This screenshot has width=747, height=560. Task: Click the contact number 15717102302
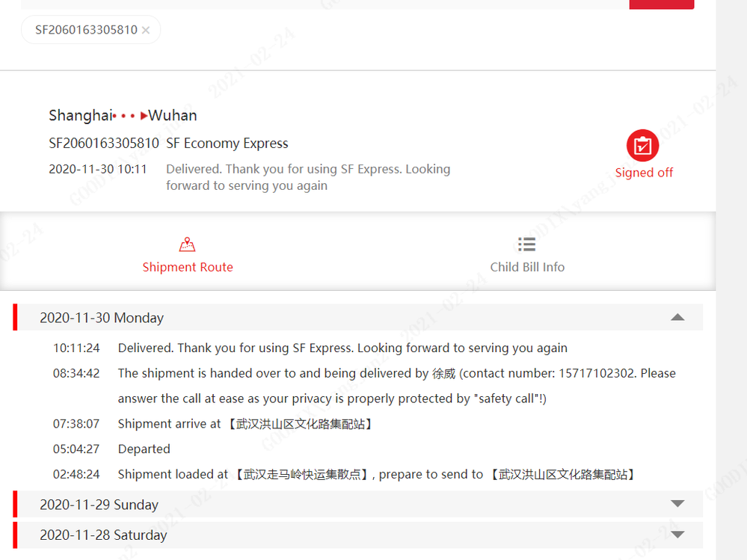tap(596, 373)
